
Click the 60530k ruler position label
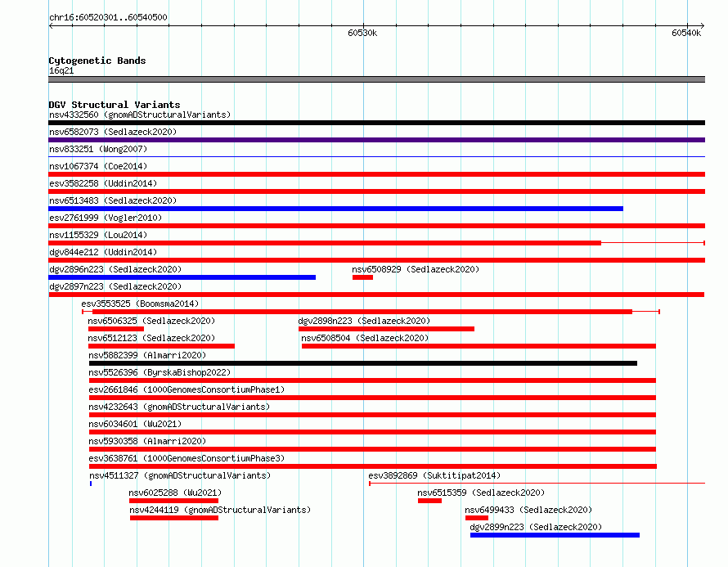coord(362,33)
